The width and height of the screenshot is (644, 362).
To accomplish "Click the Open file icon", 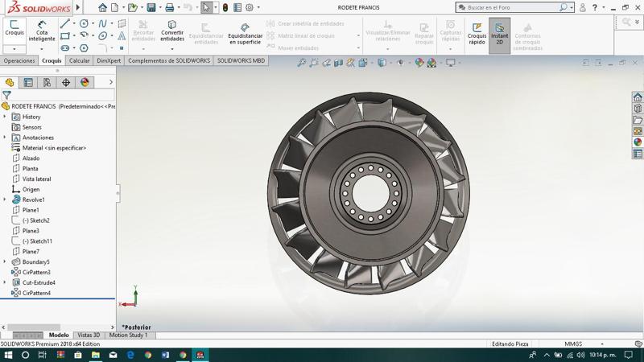I will 132,7.
